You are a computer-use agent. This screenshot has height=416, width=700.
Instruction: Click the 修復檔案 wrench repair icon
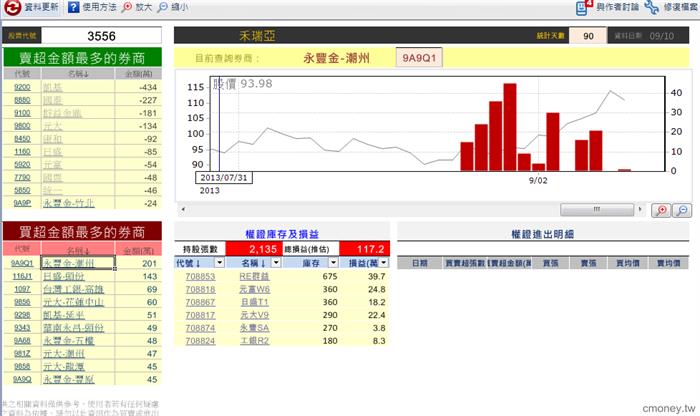pos(651,7)
